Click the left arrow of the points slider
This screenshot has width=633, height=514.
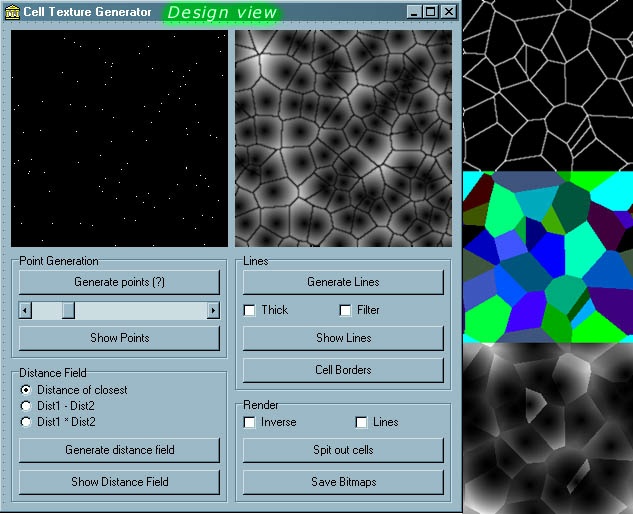click(26, 311)
